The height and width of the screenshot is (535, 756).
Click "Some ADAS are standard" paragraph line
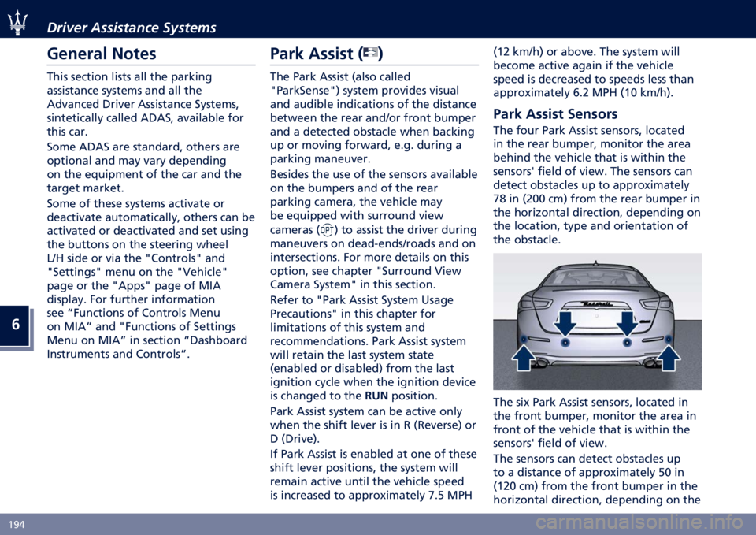[x=143, y=147]
